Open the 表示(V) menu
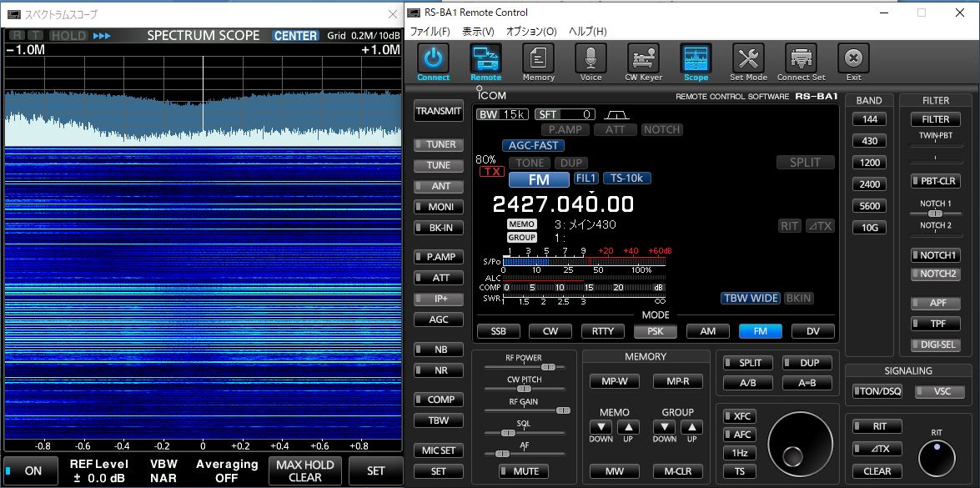This screenshot has width=980, height=488. tap(478, 31)
